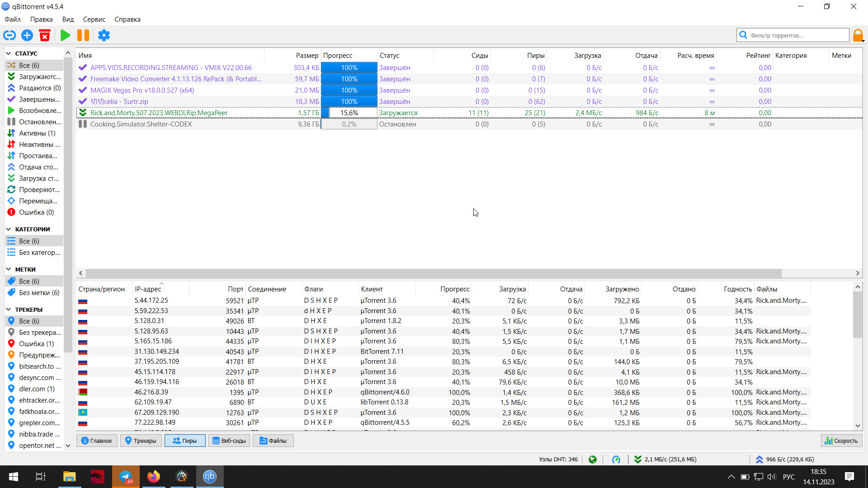Click the orange pause icon
Viewport: 868px width, 488px height.
83,35
